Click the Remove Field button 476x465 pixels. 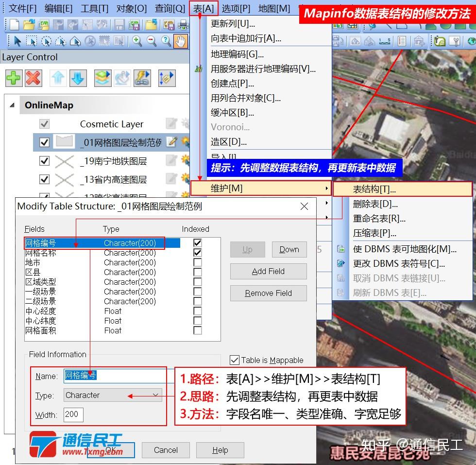[x=268, y=293]
